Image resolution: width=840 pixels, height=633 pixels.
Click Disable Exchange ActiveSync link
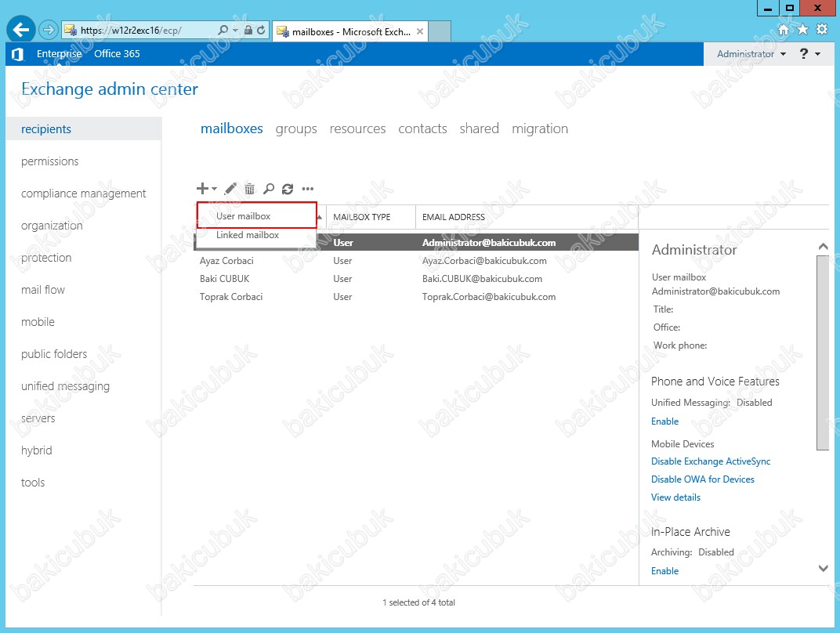pyautogui.click(x=711, y=461)
